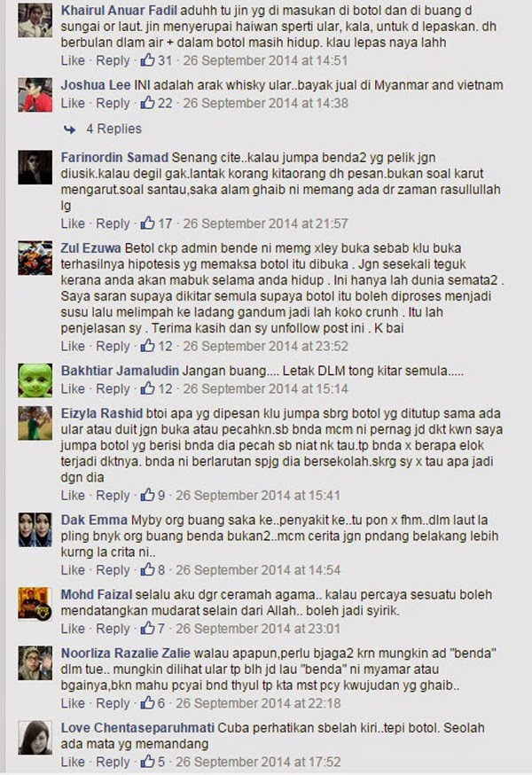Open timestamp 26 September 2014 at 23:52

click(265, 346)
